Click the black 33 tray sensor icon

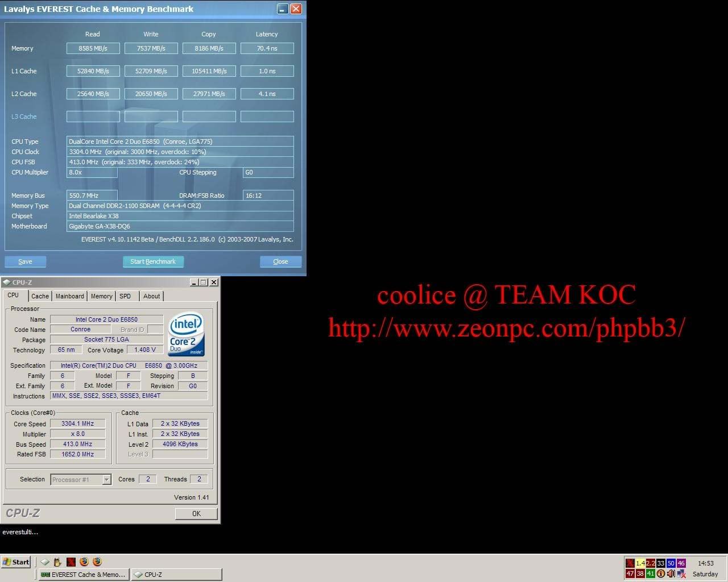coord(661,563)
